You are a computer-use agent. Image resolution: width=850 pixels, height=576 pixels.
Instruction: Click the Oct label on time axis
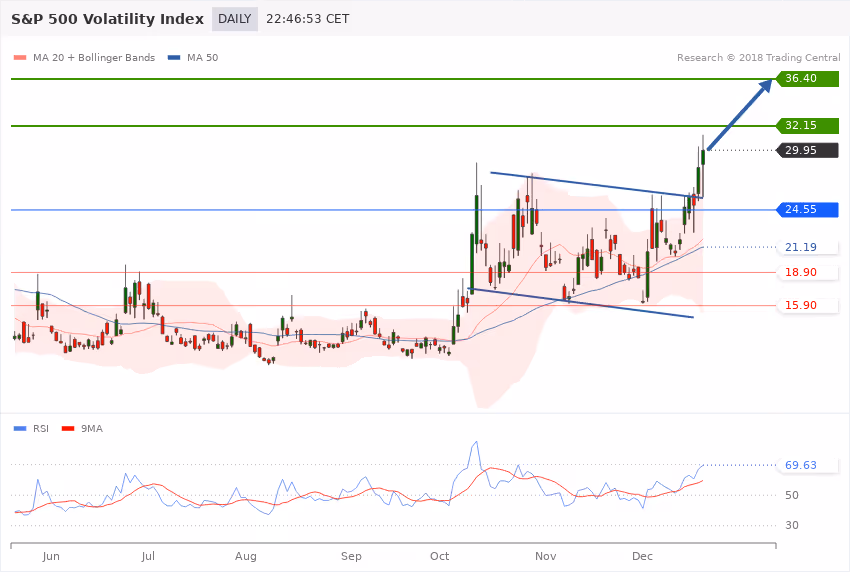coord(440,556)
